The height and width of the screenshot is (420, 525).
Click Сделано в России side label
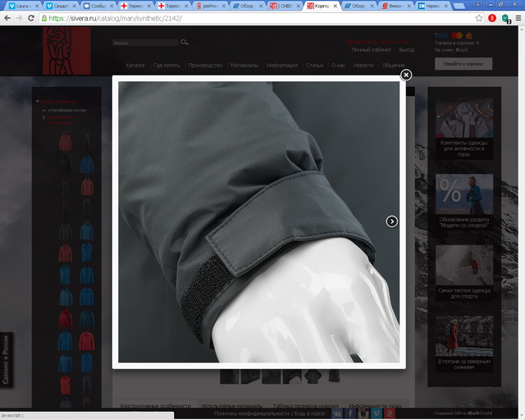tap(7, 359)
